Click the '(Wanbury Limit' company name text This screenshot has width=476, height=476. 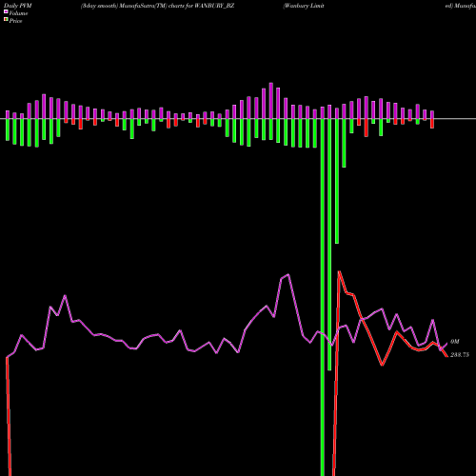(304, 6)
